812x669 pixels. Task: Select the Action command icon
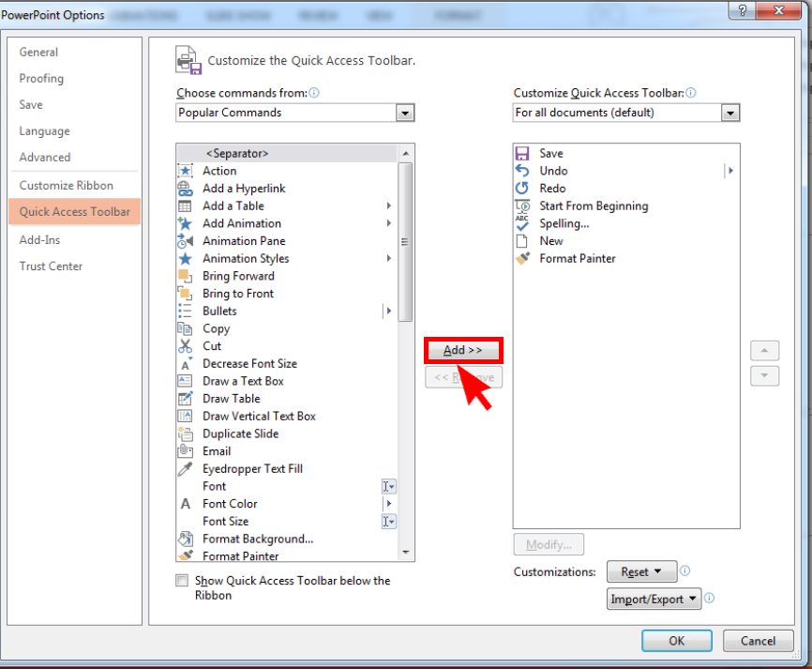185,171
